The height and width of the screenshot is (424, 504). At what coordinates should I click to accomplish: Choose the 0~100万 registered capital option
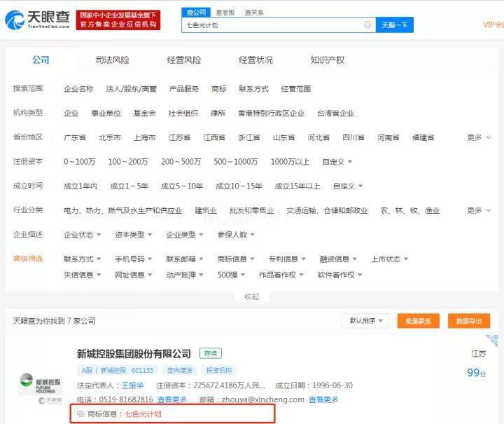click(79, 162)
